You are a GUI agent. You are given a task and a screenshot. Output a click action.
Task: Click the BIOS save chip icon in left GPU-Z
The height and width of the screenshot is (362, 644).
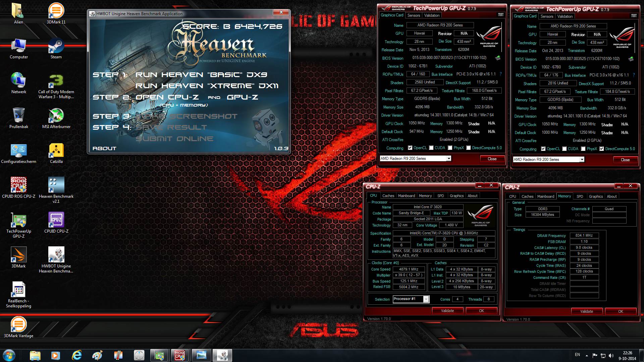[498, 58]
